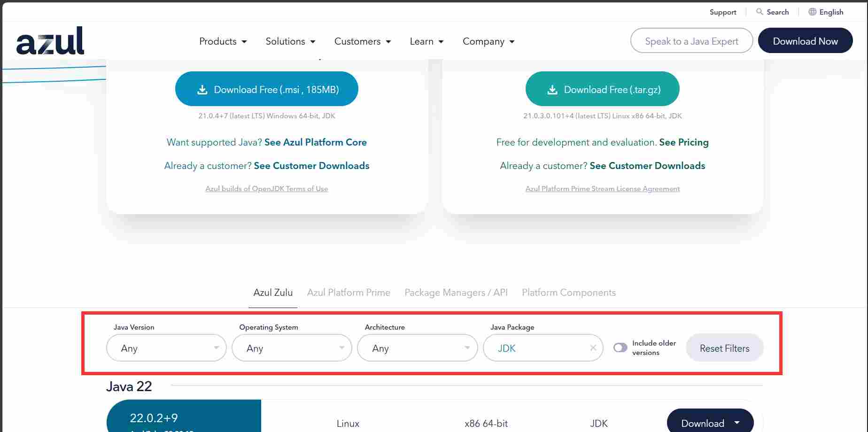Image resolution: width=868 pixels, height=432 pixels.
Task: Open Azul Platform Prime Stream License Agreement
Action: click(603, 189)
